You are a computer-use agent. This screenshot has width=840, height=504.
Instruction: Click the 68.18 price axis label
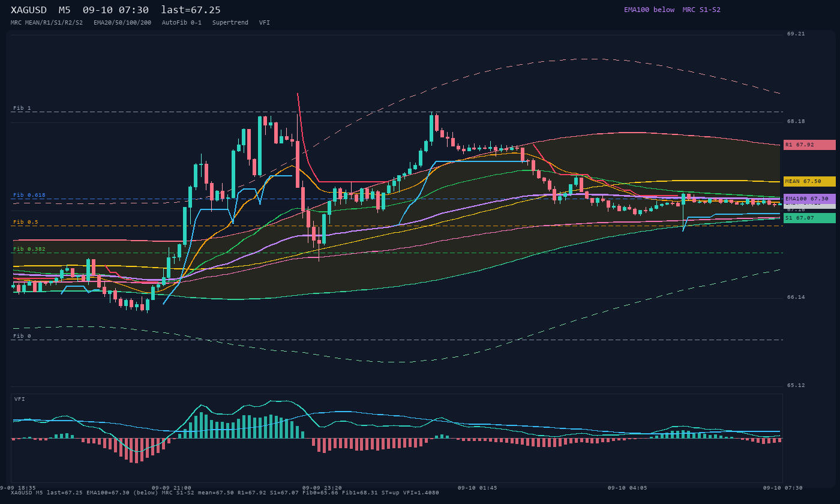[796, 122]
